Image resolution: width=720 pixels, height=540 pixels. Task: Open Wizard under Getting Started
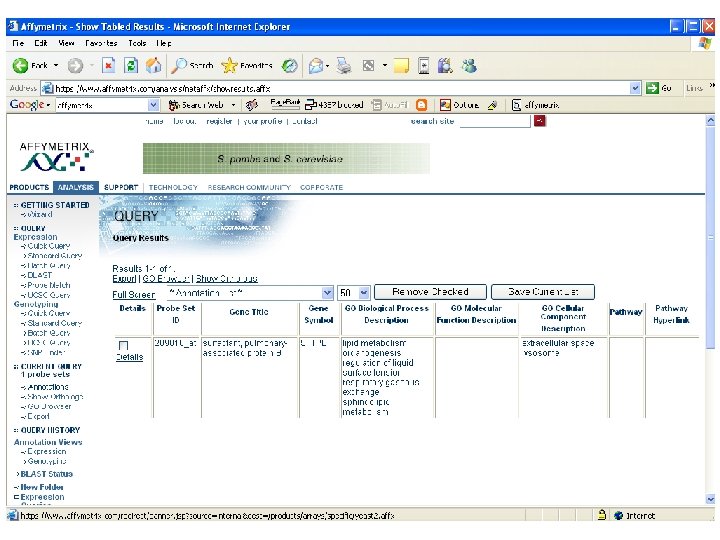tap(39, 214)
